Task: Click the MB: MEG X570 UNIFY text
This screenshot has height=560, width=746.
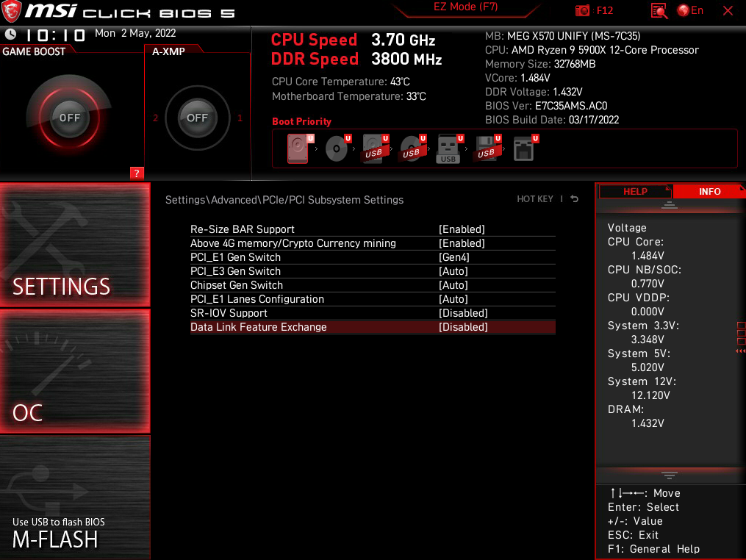Action: click(x=562, y=36)
